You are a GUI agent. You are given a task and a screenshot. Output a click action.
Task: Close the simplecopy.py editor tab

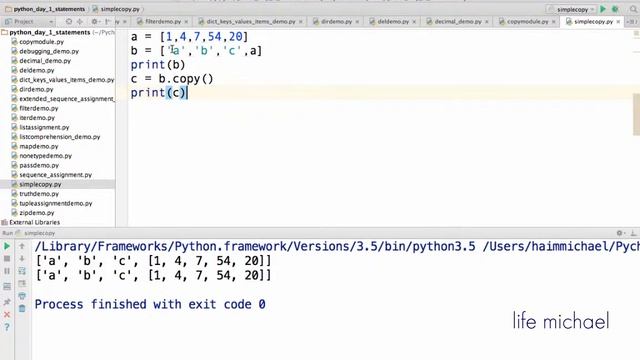[618, 21]
